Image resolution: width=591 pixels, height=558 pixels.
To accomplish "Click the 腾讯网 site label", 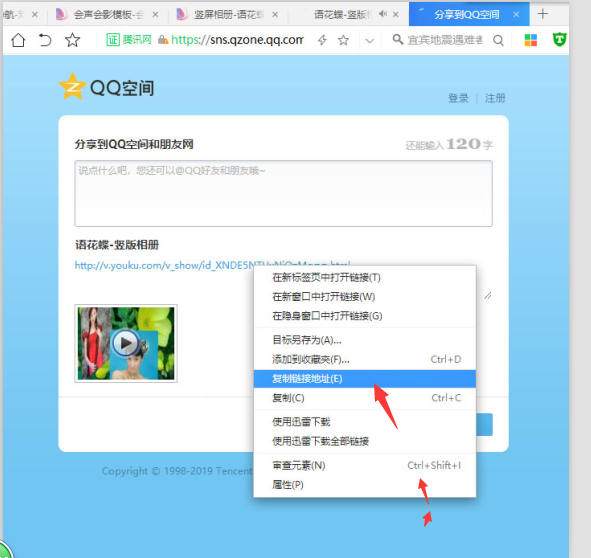I will point(137,40).
